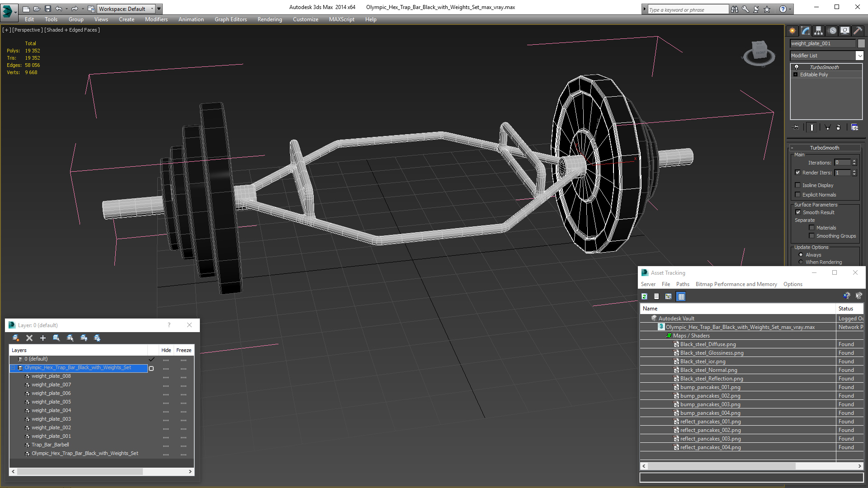Open the Hierarchy command panel tab
Image resolution: width=868 pixels, height=488 pixels.
point(818,31)
